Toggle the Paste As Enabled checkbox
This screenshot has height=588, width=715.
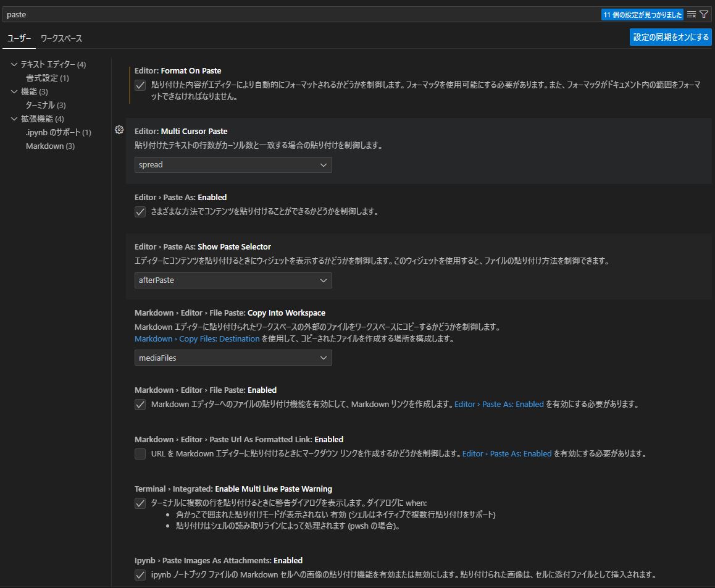(x=140, y=212)
